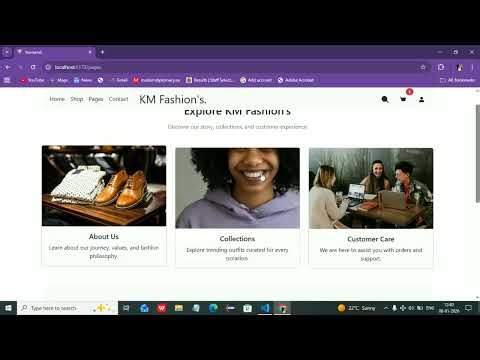Open the Chrome profile avatar
The width and height of the screenshot is (480, 360).
click(460, 67)
